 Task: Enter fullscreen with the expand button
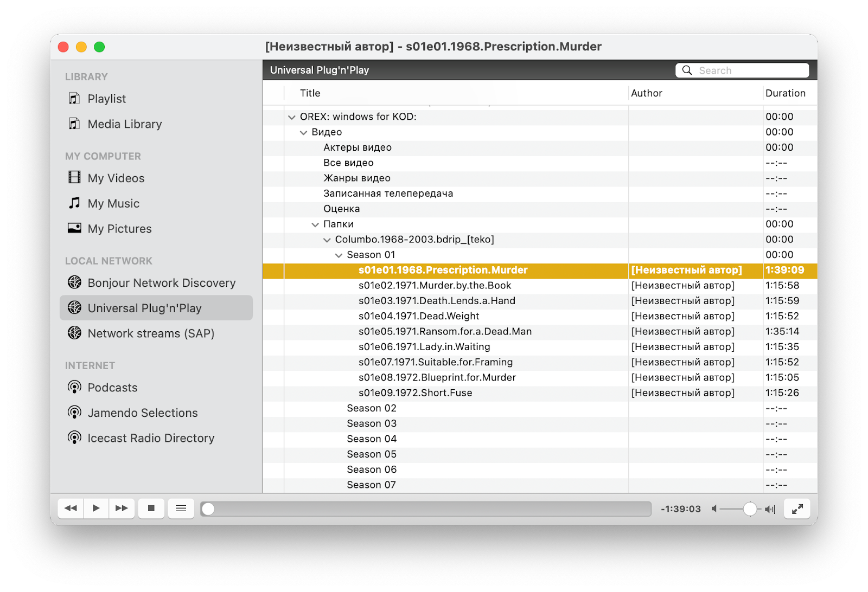796,508
